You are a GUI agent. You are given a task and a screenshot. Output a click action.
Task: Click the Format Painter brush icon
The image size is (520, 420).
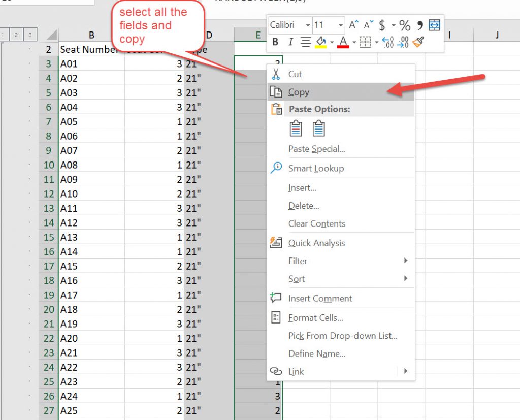pyautogui.click(x=418, y=42)
